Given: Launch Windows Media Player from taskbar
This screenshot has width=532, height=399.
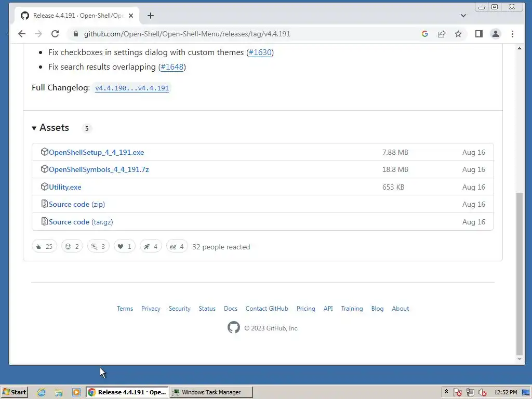Looking at the screenshot, I should pyautogui.click(x=76, y=392).
